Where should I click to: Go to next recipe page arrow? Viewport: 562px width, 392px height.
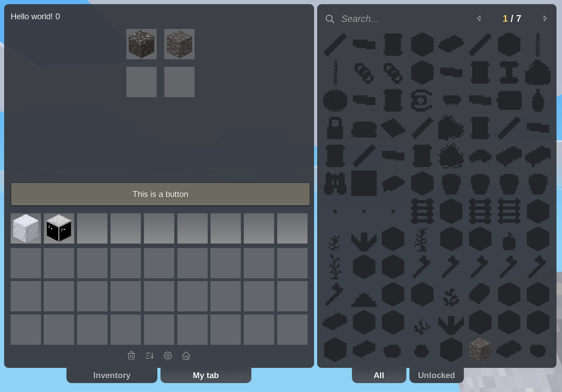point(545,19)
